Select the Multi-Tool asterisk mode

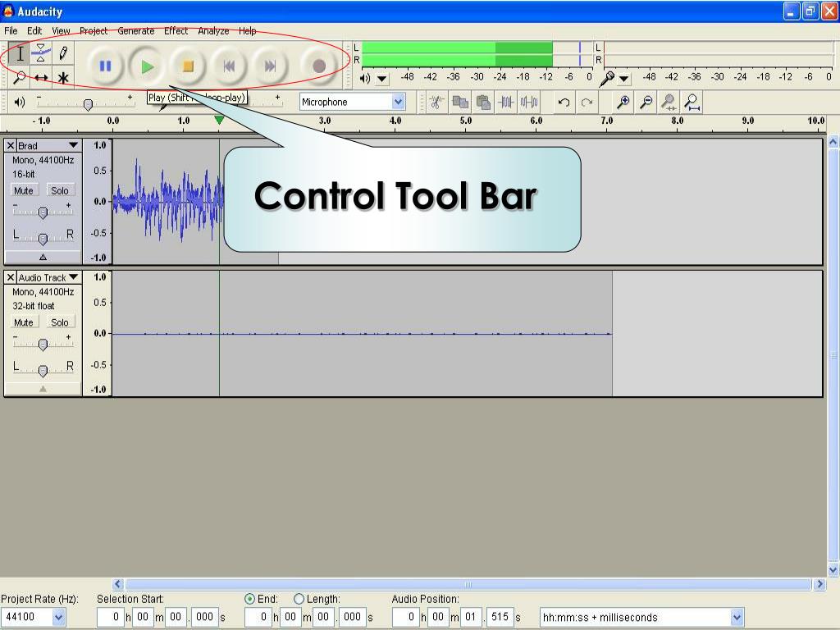tap(62, 78)
